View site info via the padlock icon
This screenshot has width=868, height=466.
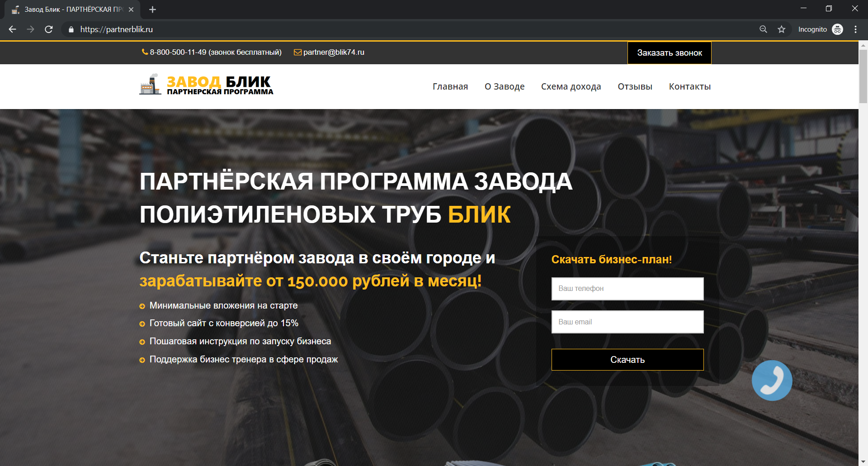(x=71, y=29)
